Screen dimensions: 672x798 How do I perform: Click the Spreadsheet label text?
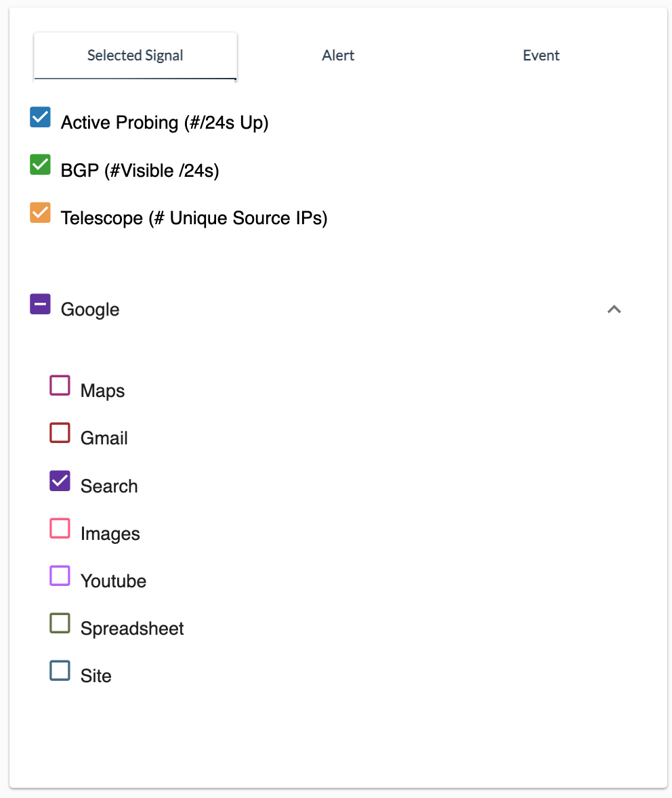(x=132, y=629)
